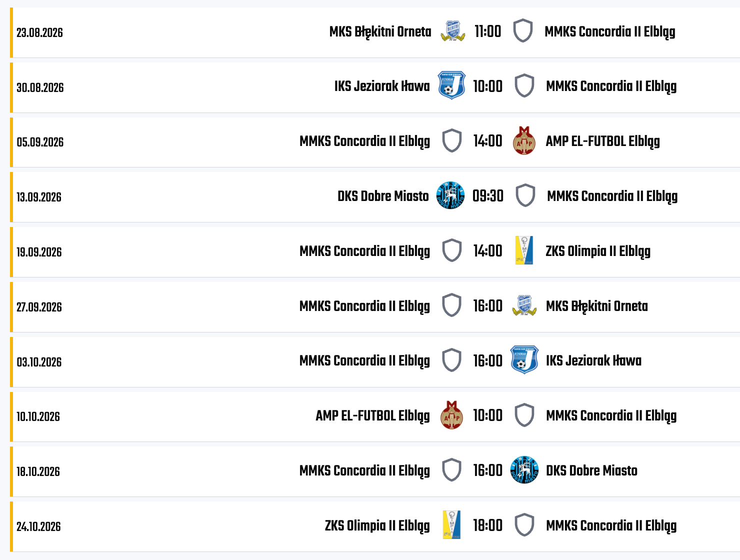Click the DKS Dobre Miasto badge in 13.09.2026 row
Image resolution: width=740 pixels, height=560 pixels.
(x=450, y=195)
